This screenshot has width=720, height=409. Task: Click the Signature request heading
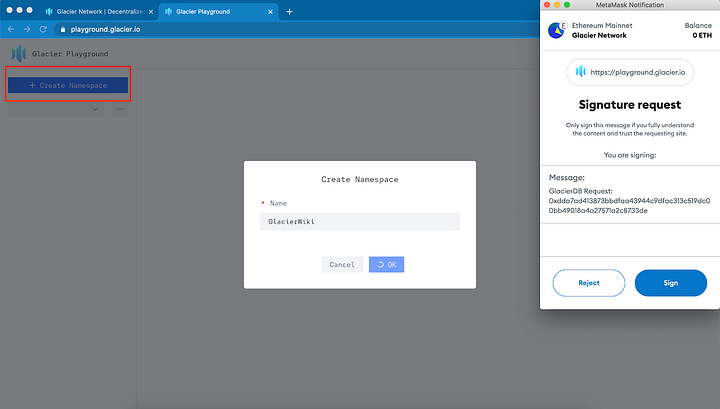pos(630,105)
